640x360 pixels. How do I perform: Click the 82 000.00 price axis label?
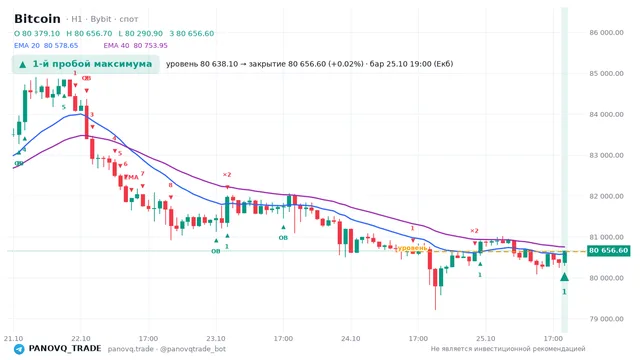pos(607,196)
